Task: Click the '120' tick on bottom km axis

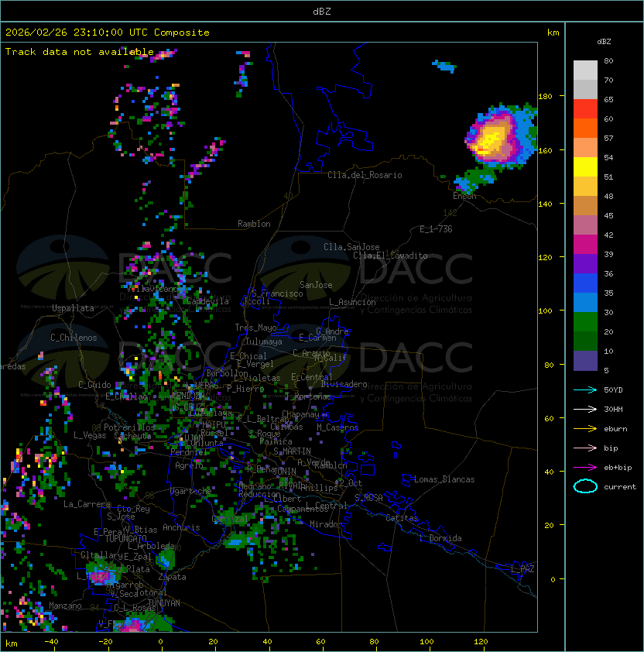Action: point(480,642)
